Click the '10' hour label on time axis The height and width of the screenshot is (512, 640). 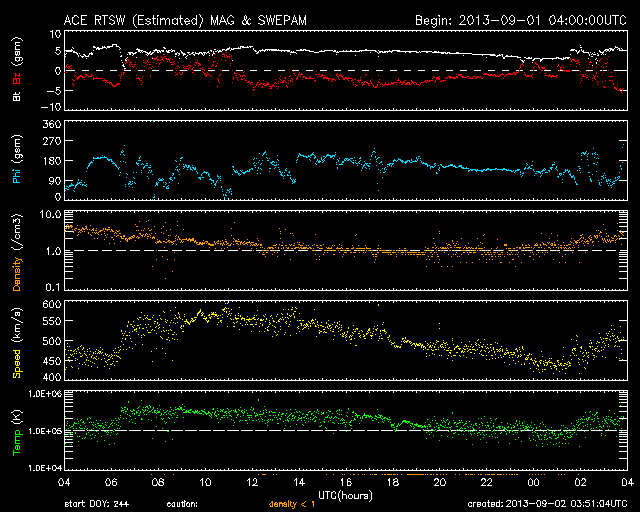tap(205, 483)
